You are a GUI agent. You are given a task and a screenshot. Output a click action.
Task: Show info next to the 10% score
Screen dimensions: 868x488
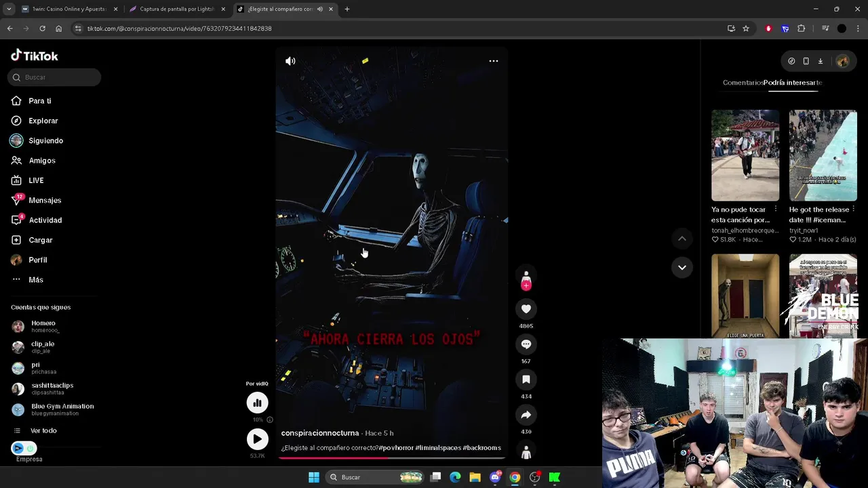point(270,420)
